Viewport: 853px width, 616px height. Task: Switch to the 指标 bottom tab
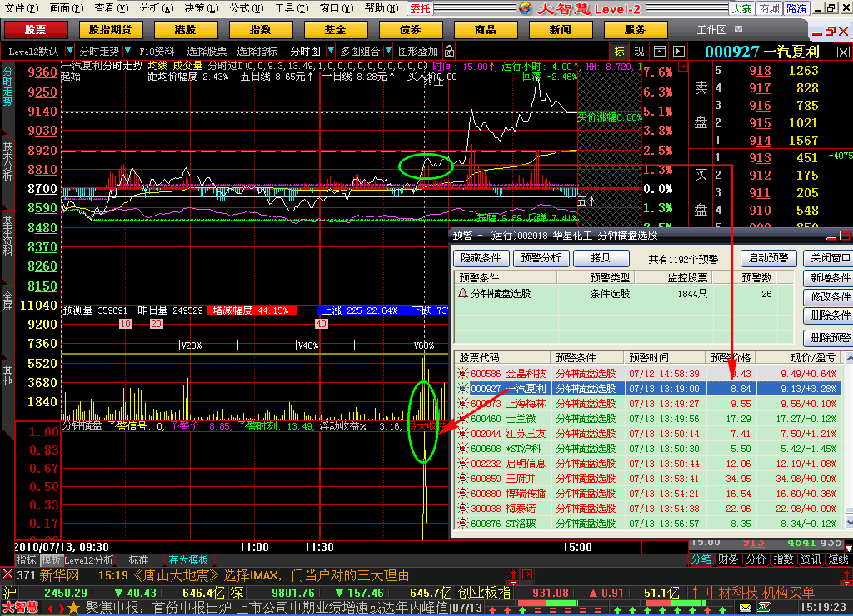coord(26,560)
